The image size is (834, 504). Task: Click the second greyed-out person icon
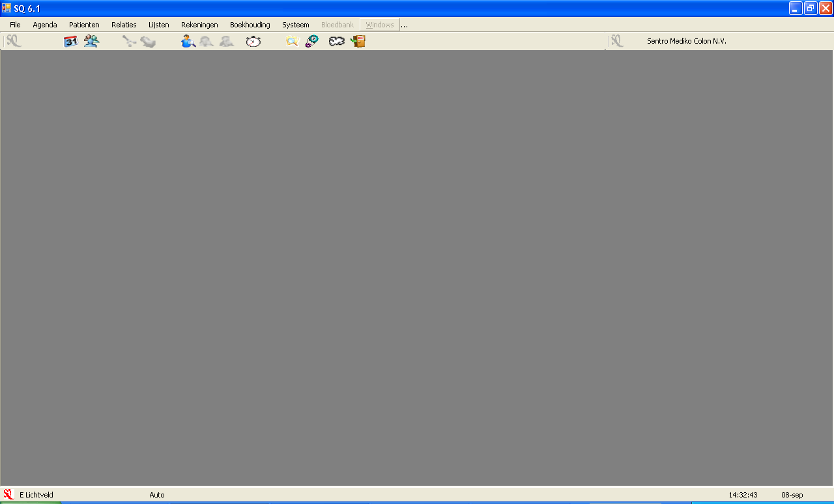pos(227,42)
